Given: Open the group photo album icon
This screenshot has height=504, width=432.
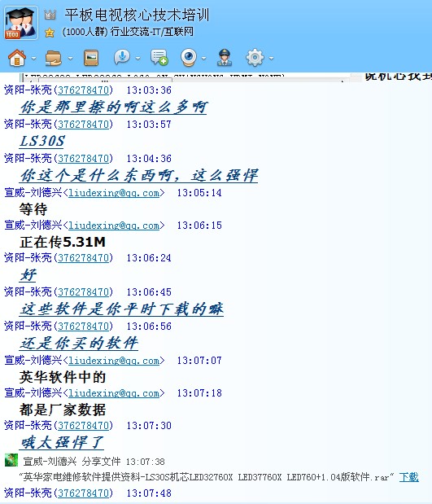Looking at the screenshot, I should point(91,58).
